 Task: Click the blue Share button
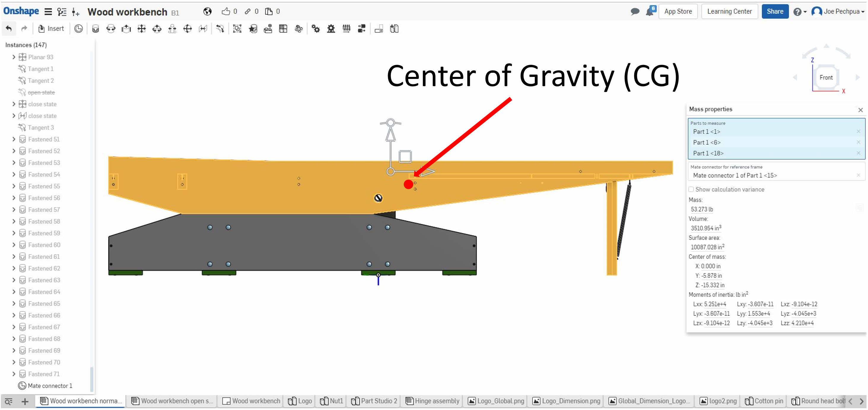coord(775,12)
